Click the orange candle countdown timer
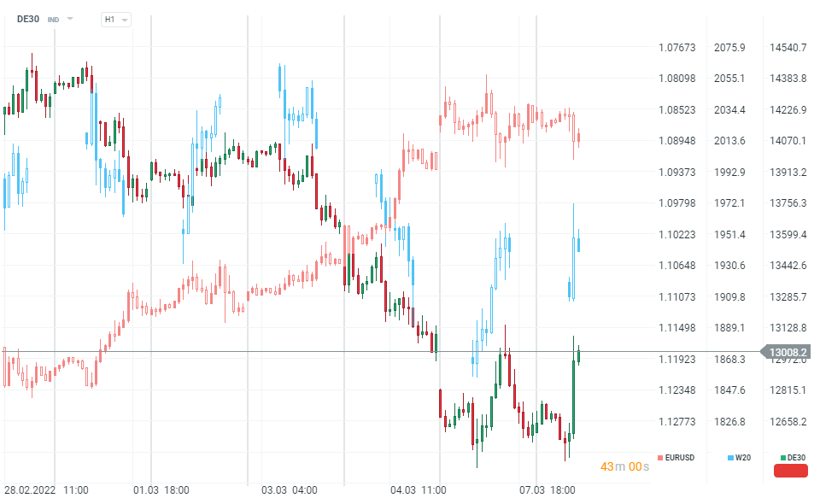The width and height of the screenshot is (820, 504). pos(624,466)
